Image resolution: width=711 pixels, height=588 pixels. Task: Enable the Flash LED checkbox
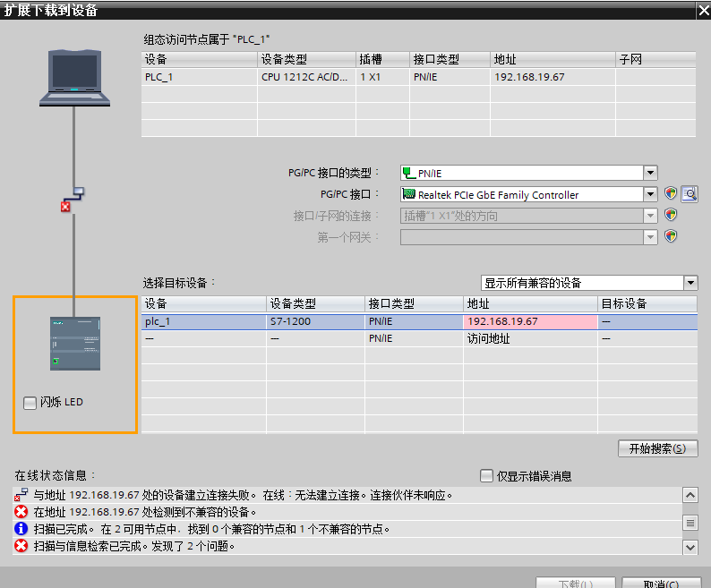pos(30,403)
